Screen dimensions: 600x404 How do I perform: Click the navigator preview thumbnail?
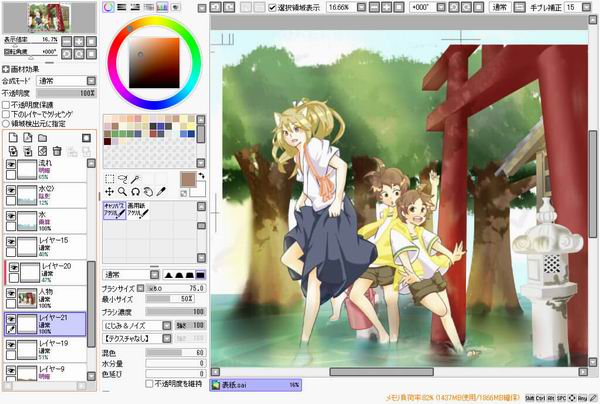pyautogui.click(x=49, y=17)
